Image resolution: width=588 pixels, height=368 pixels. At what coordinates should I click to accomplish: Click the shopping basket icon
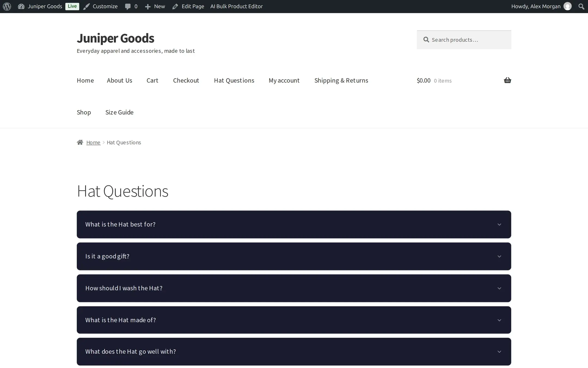click(507, 80)
